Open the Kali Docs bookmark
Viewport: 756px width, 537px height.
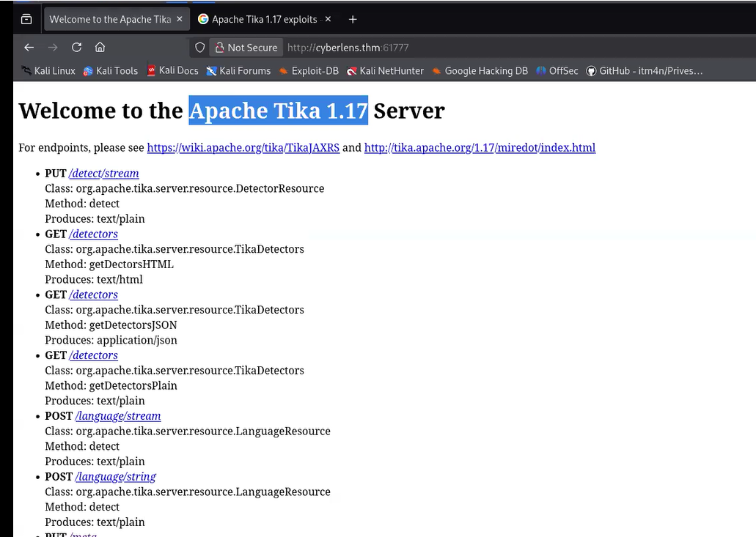(x=172, y=71)
